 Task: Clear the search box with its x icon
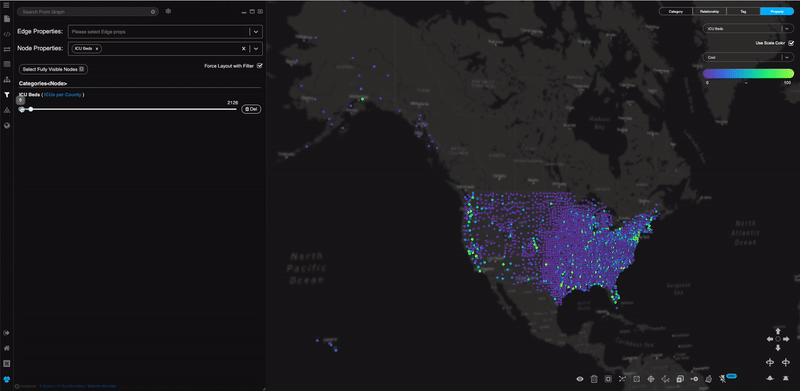153,11
